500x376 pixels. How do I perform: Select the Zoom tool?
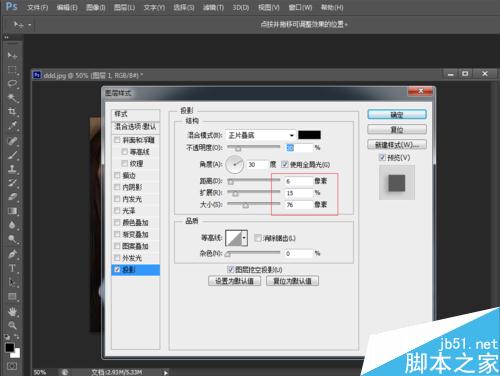[x=12, y=325]
